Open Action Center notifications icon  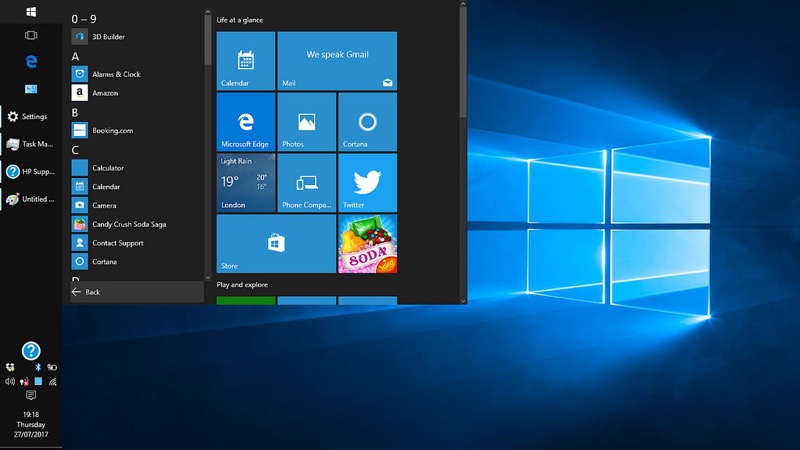[31, 396]
